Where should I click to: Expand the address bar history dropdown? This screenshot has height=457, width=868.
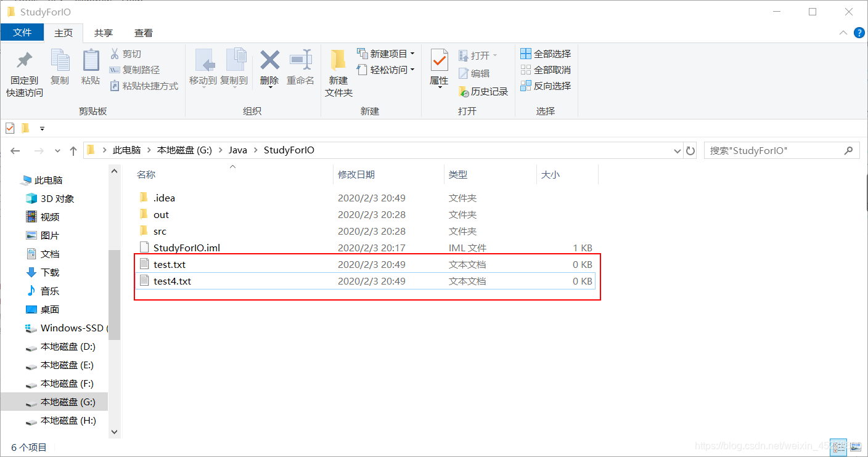coord(677,150)
